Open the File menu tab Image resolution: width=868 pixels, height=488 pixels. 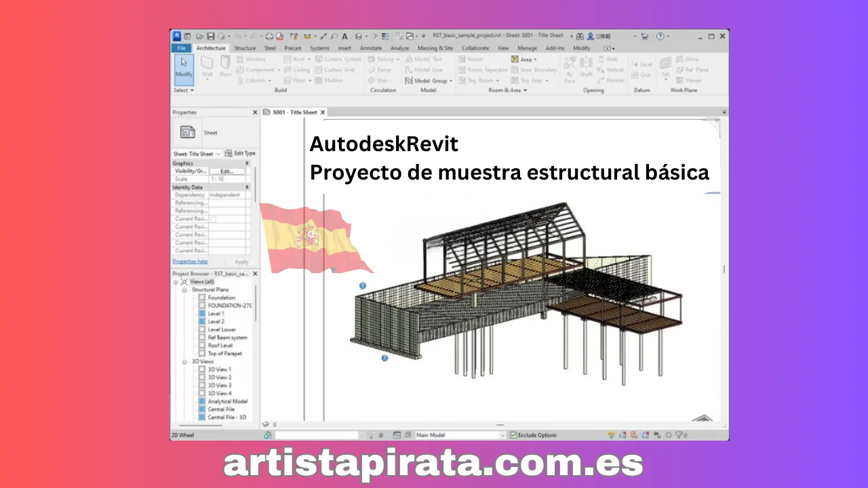point(181,48)
